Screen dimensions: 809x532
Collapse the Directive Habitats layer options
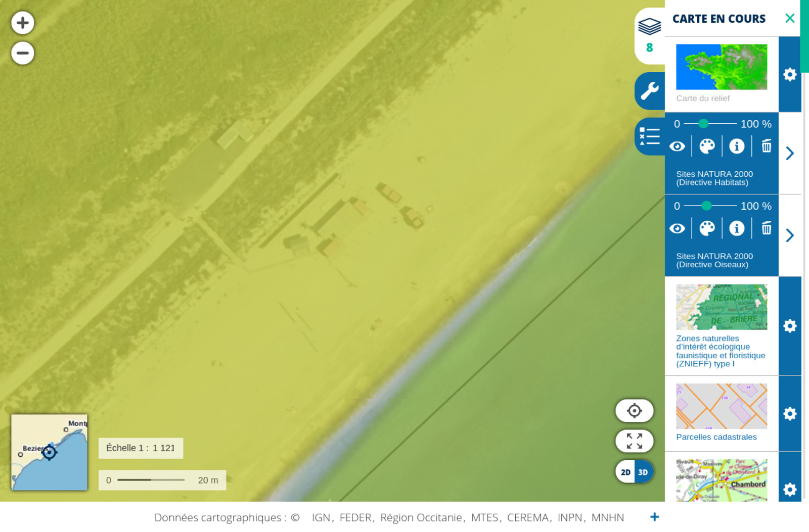[790, 153]
